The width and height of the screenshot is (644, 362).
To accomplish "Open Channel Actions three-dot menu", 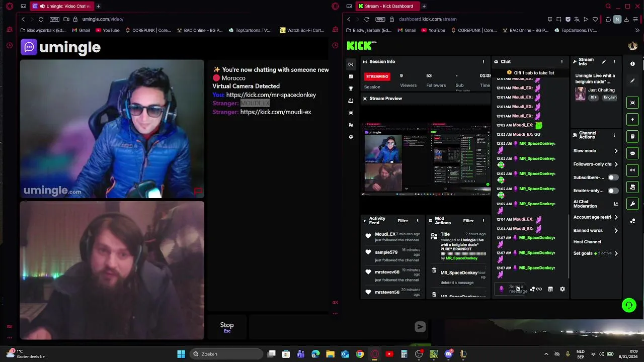I will coord(614,135).
